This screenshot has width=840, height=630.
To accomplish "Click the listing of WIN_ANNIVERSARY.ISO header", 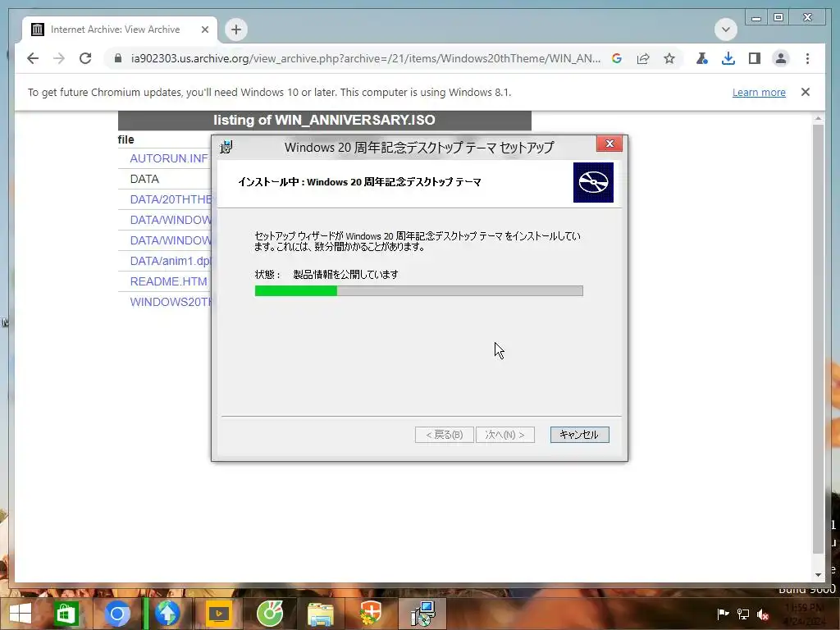I will click(x=324, y=120).
